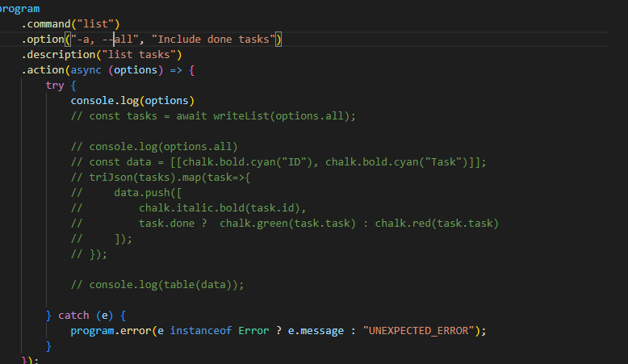Click the .description method name
Screen dimensions: 628x364
coord(58,54)
